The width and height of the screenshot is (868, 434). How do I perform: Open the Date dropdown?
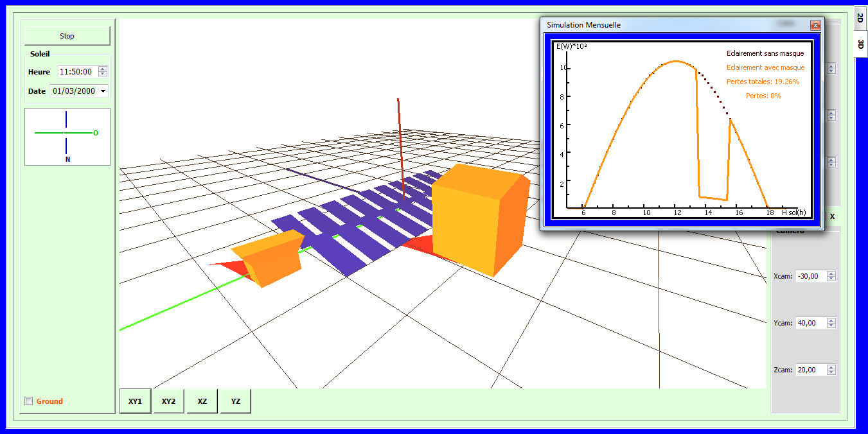(103, 91)
